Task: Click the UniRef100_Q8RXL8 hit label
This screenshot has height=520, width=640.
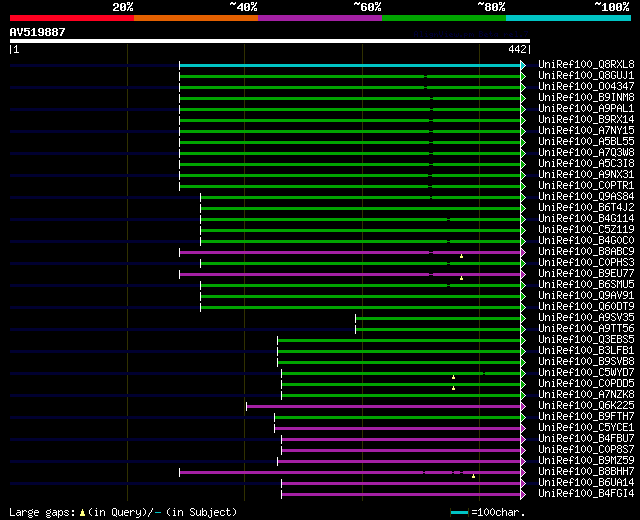Action: point(586,64)
